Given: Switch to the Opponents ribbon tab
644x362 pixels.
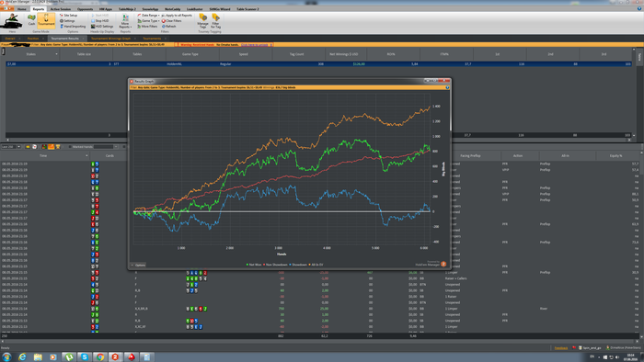Looking at the screenshot, I should 85,9.
